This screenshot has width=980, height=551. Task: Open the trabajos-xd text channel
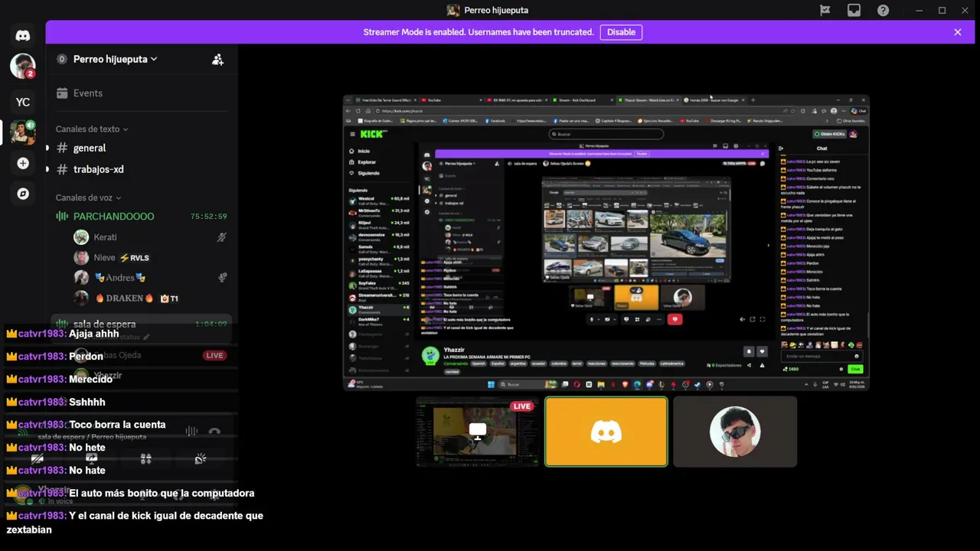(x=141, y=169)
